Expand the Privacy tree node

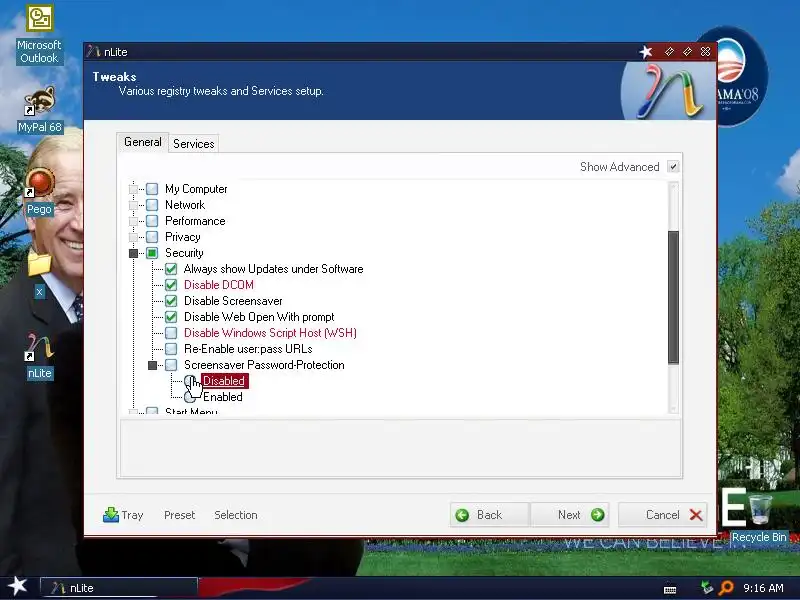coord(133,237)
